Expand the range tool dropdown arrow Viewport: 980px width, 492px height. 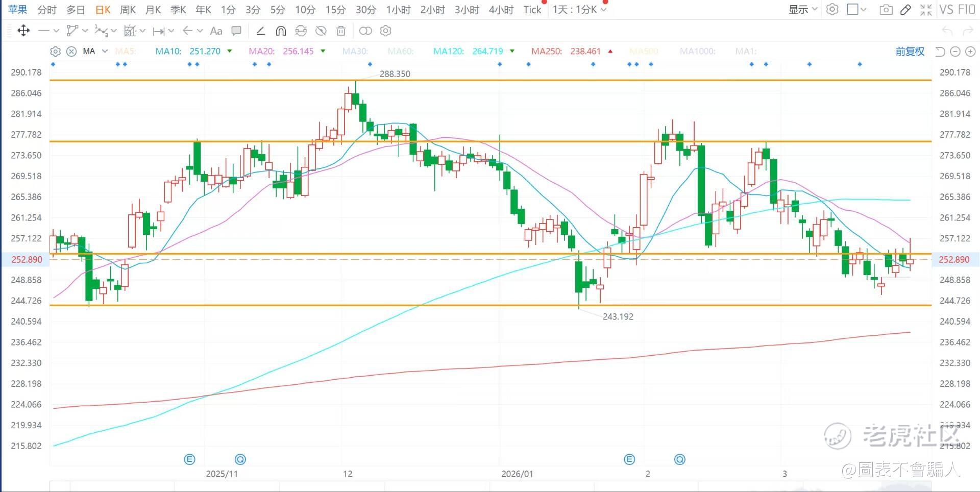[x=171, y=31]
